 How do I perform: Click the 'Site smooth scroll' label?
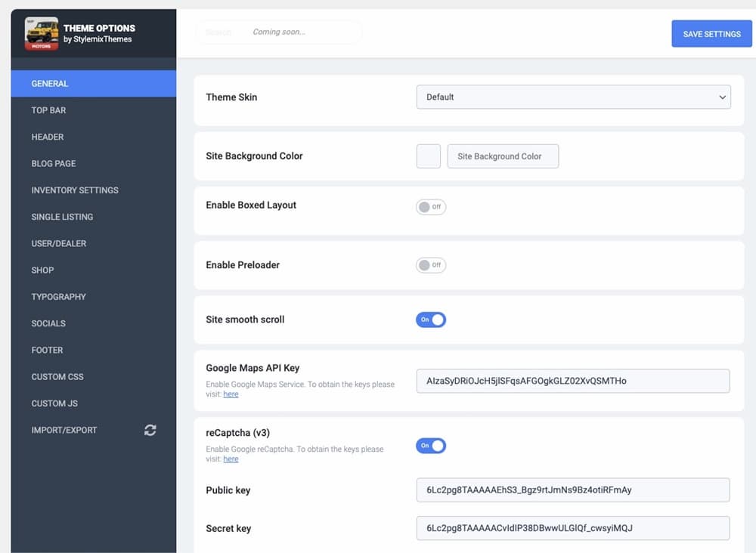[x=245, y=320]
